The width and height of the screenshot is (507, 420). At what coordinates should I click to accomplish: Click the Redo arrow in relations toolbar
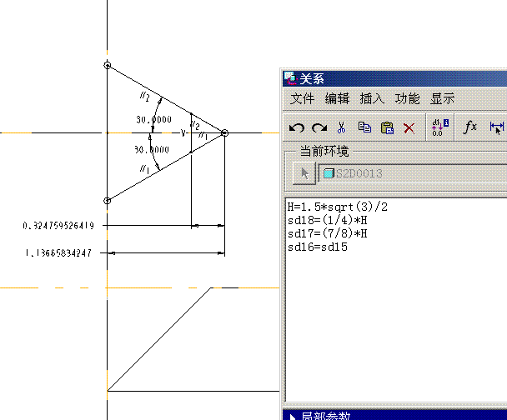319,127
